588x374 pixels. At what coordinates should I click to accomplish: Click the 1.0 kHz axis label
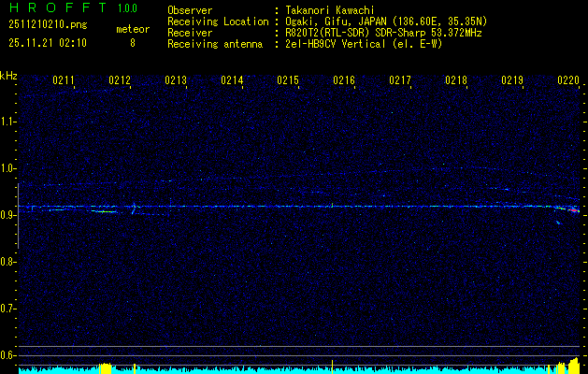click(x=7, y=169)
